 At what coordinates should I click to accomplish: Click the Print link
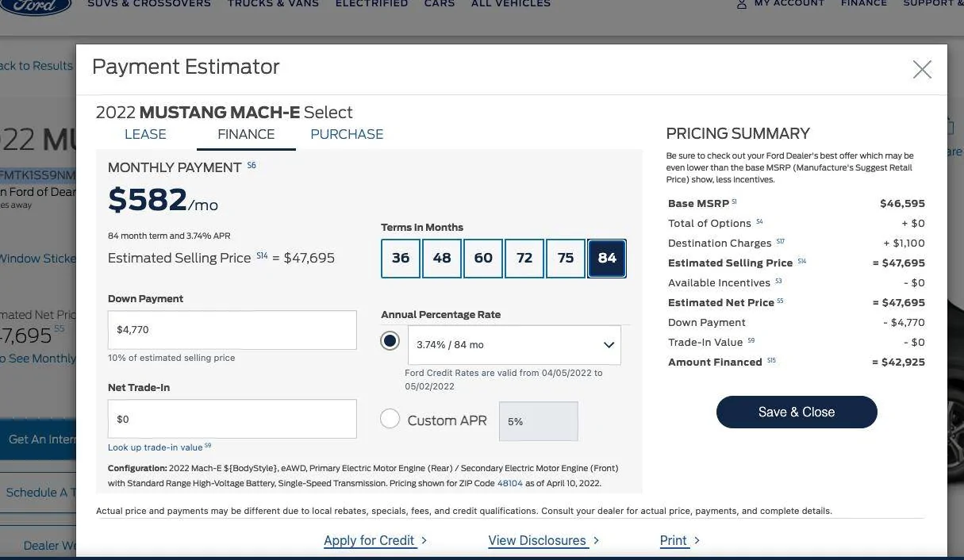[x=673, y=540]
